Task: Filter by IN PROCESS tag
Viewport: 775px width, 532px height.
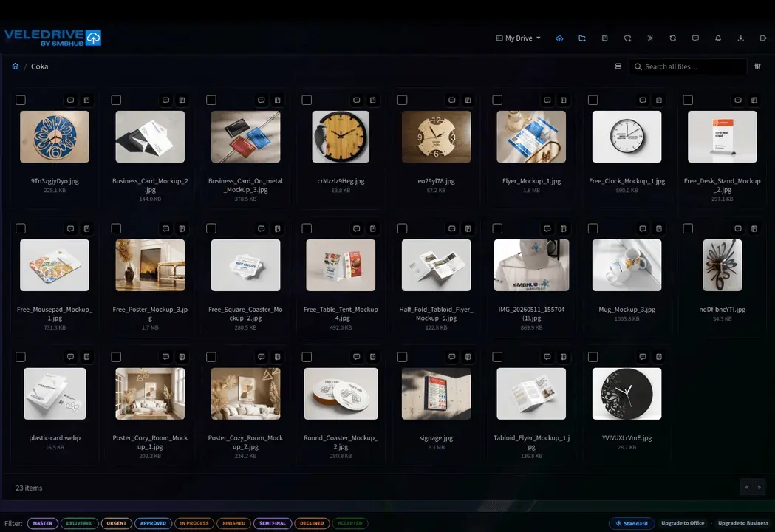Action: (x=194, y=523)
